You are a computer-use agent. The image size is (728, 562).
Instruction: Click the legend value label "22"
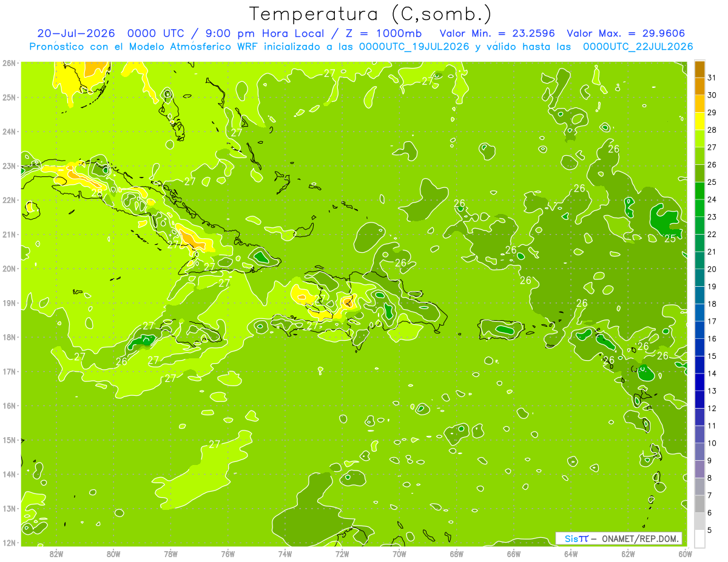(x=712, y=234)
